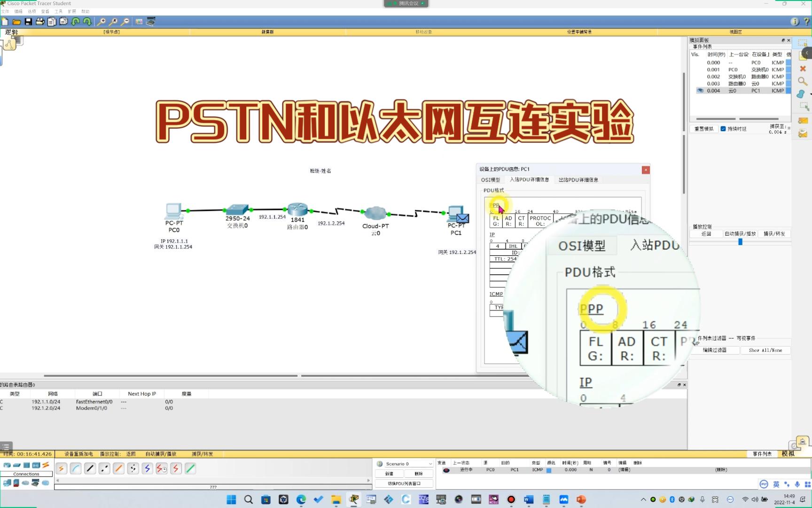Choose the serial DCE cable with clock

162,468
